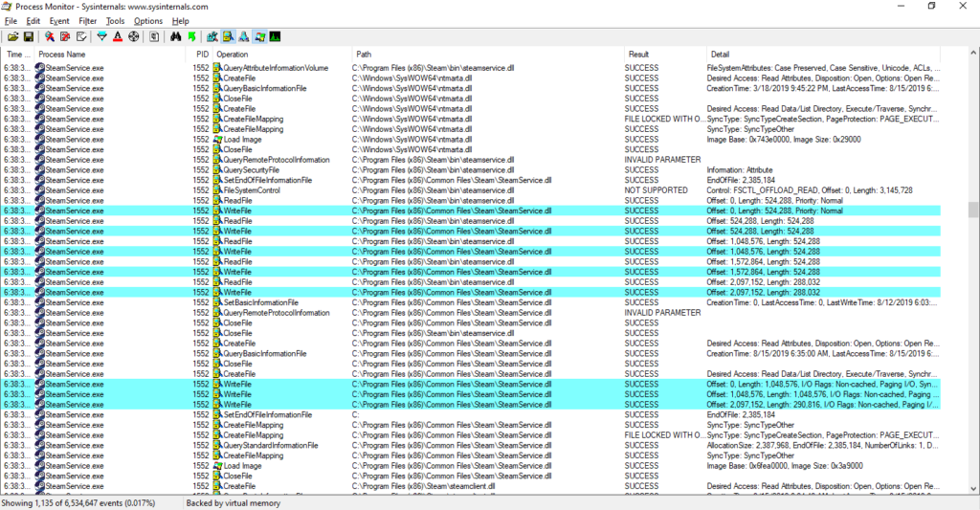Viewport: 980px width, 510px height.
Task: Select the crosshair Include Process From Window icon
Action: (133, 37)
